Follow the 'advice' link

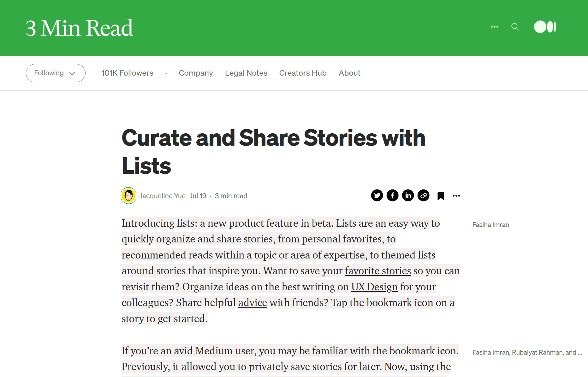pyautogui.click(x=252, y=303)
